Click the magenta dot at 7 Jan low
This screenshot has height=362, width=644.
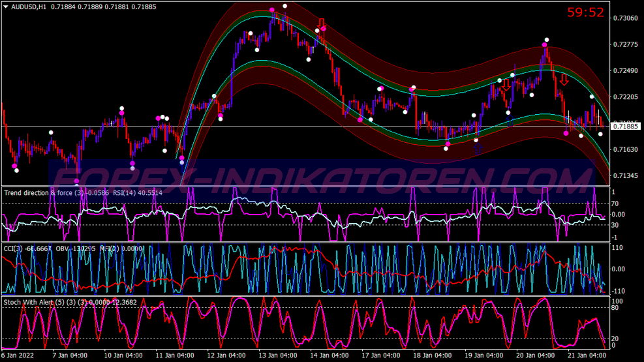pyautogui.click(x=77, y=181)
